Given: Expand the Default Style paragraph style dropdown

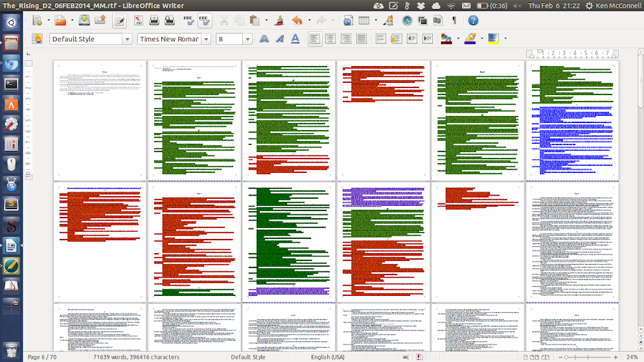Looking at the screenshot, I should click(x=128, y=39).
